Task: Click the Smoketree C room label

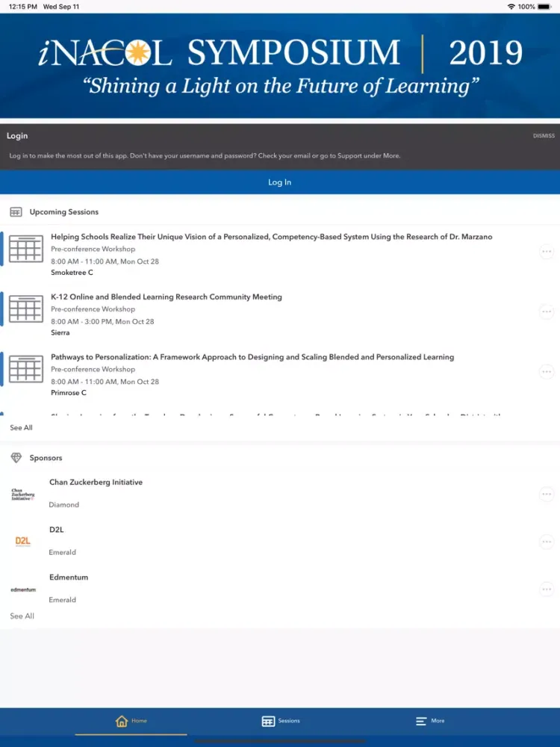Action: pos(72,273)
